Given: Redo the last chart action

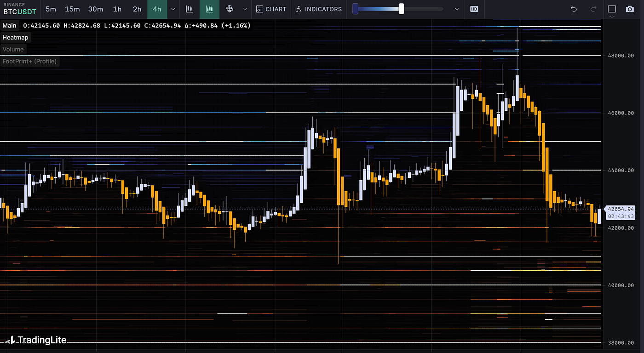Looking at the screenshot, I should click(x=593, y=9).
